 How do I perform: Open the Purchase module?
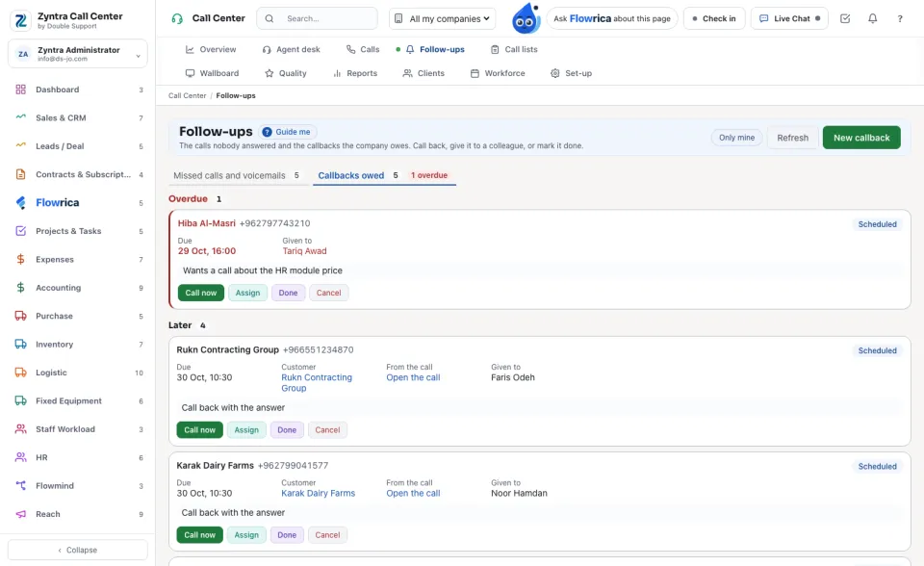coord(78,316)
